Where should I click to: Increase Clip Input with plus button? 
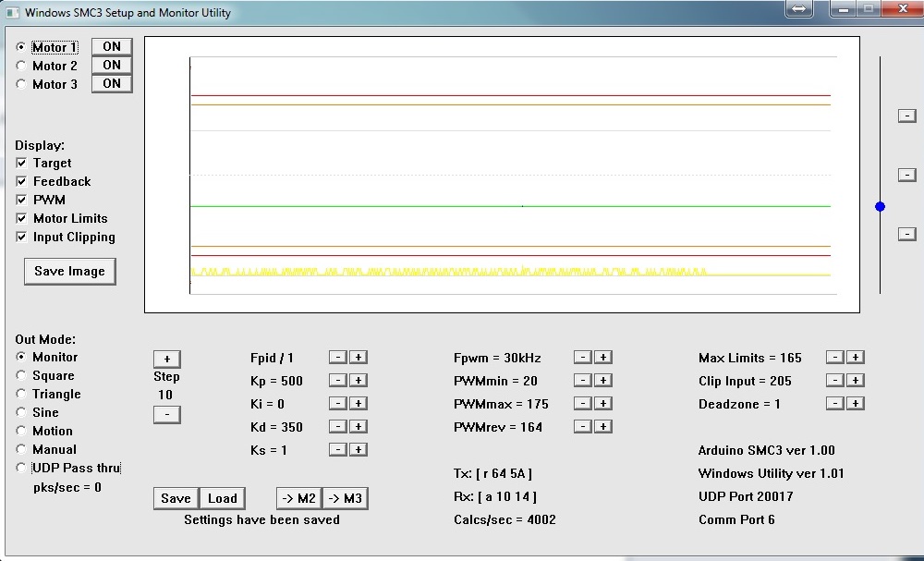pyautogui.click(x=856, y=380)
